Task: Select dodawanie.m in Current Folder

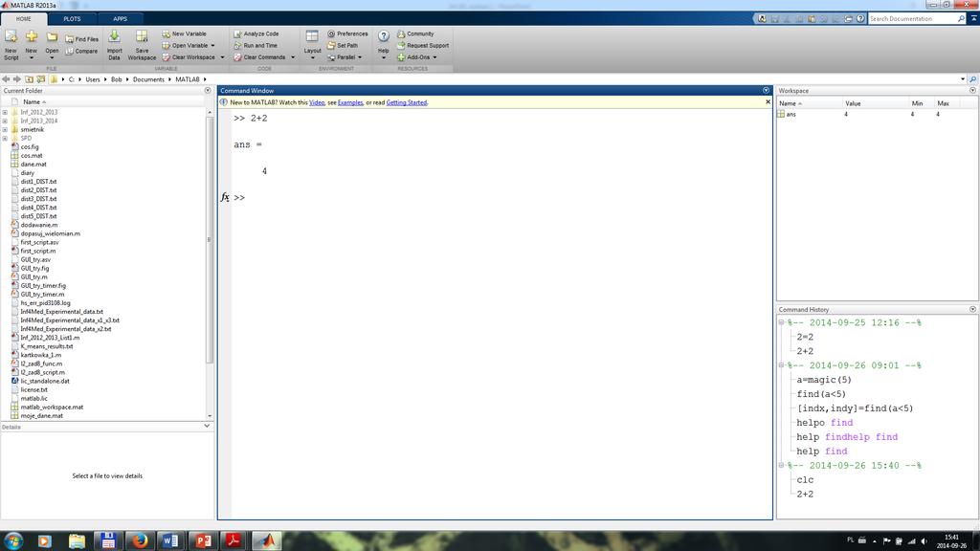Action: [x=38, y=225]
